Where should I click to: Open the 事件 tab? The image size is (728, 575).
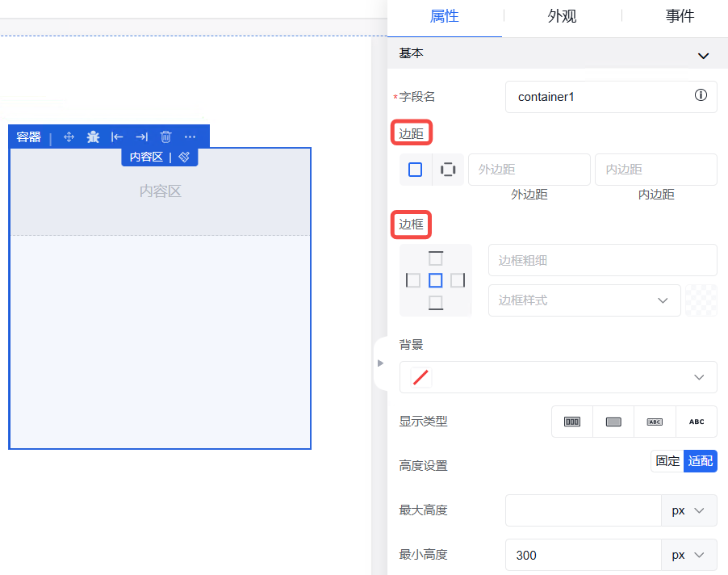(680, 16)
